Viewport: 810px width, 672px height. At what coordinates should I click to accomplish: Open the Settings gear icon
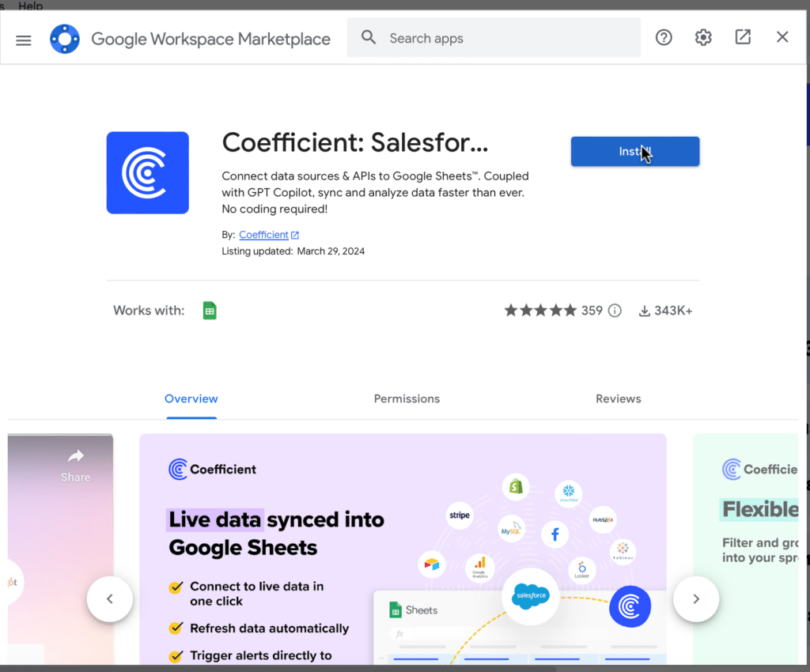coord(703,37)
